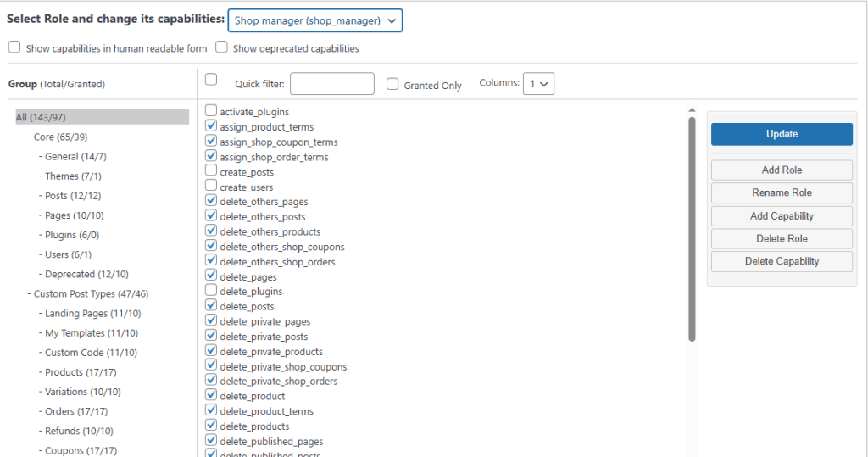Toggle the select-all capabilities checkbox

(211, 79)
